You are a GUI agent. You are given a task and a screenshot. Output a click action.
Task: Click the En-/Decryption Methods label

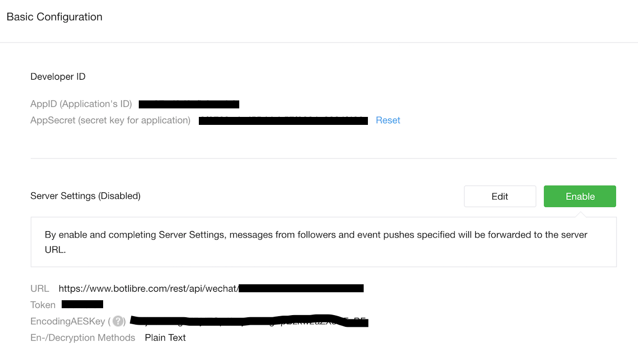click(x=83, y=337)
